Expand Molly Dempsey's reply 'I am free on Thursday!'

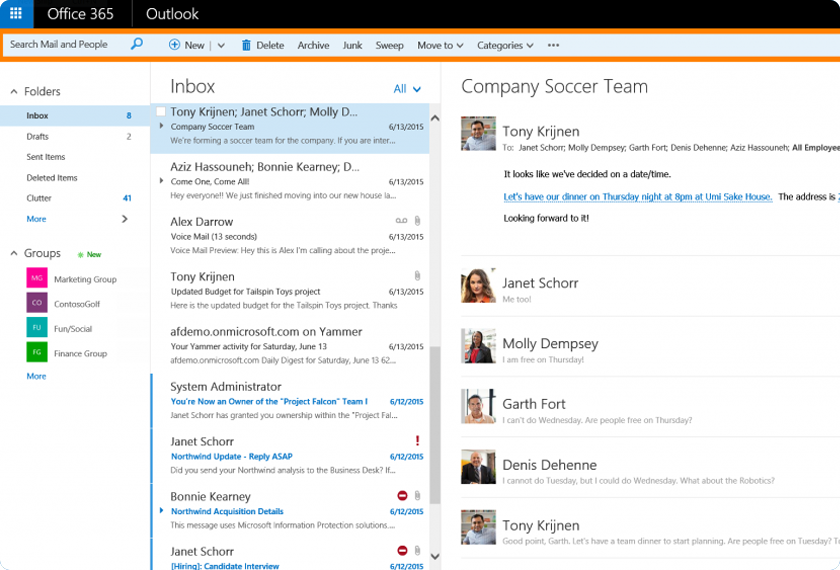click(543, 359)
